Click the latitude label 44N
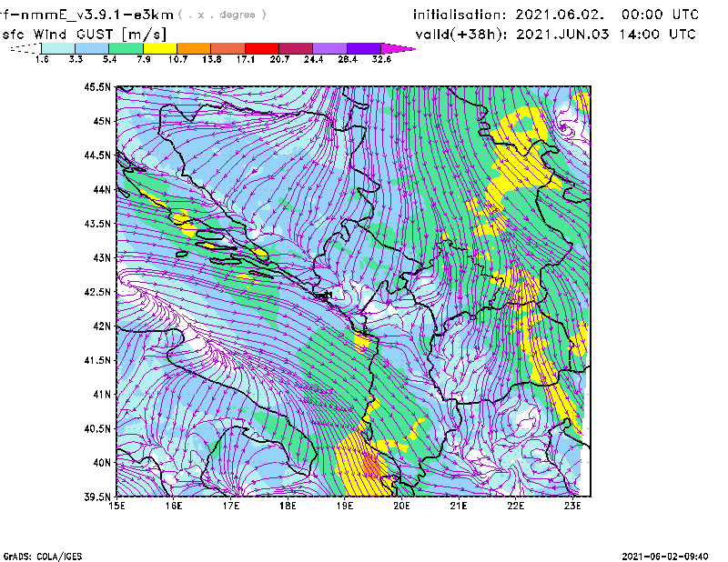Viewport: 728px width, 562px height. click(x=102, y=189)
